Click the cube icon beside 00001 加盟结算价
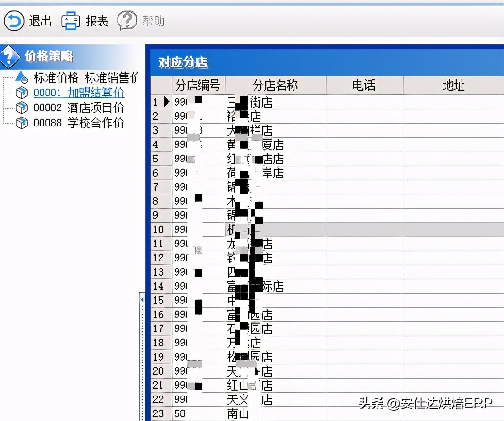 click(21, 93)
